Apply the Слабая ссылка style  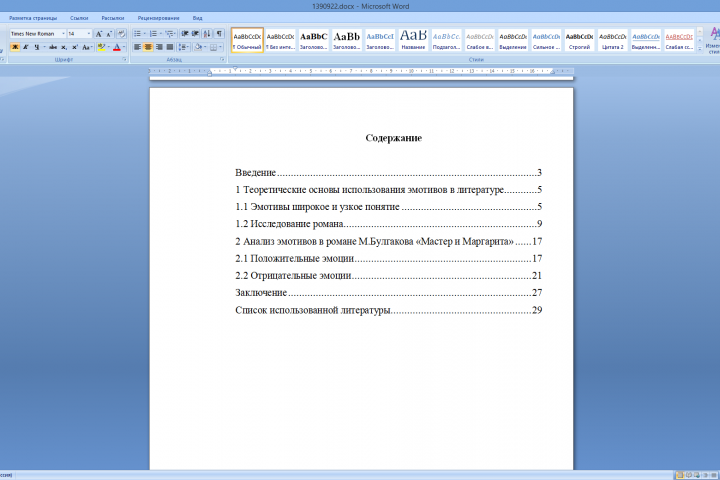[679, 40]
